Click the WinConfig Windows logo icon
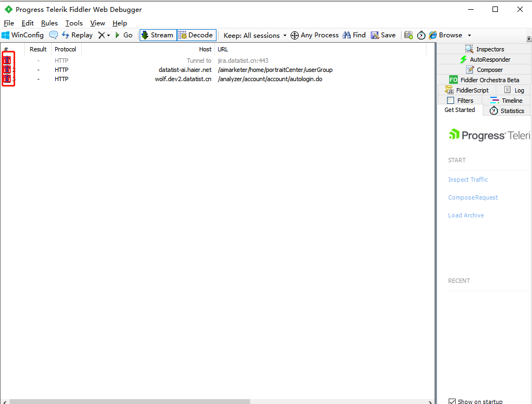This screenshot has height=404, width=532. tap(5, 35)
